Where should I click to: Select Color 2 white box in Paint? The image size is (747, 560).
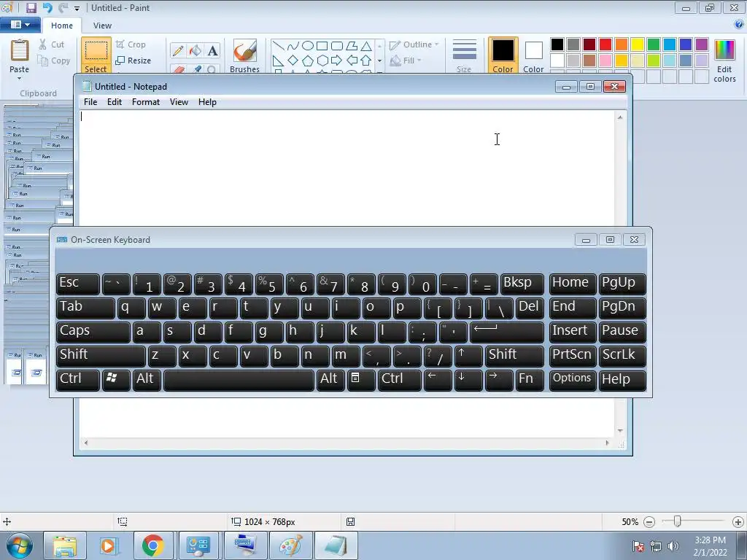click(533, 55)
